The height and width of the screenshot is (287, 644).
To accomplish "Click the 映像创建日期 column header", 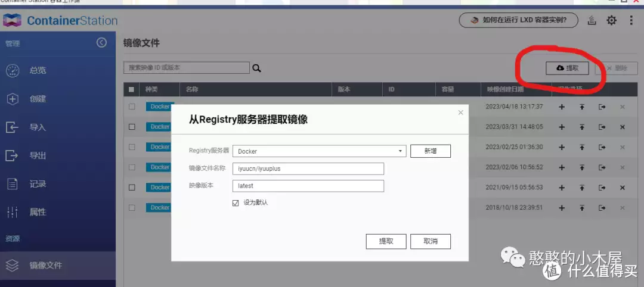I will (516, 89).
